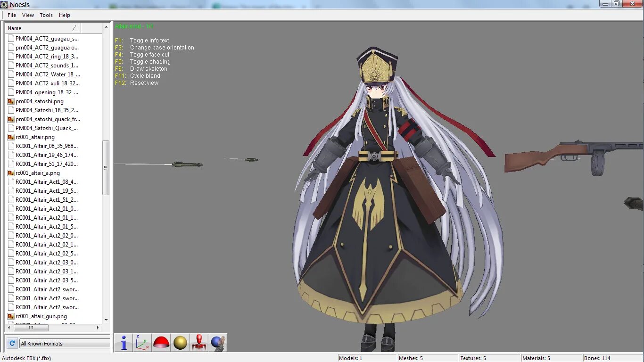The height and width of the screenshot is (362, 644).
Task: Click the blue sphere with hand icon
Action: pyautogui.click(x=218, y=343)
